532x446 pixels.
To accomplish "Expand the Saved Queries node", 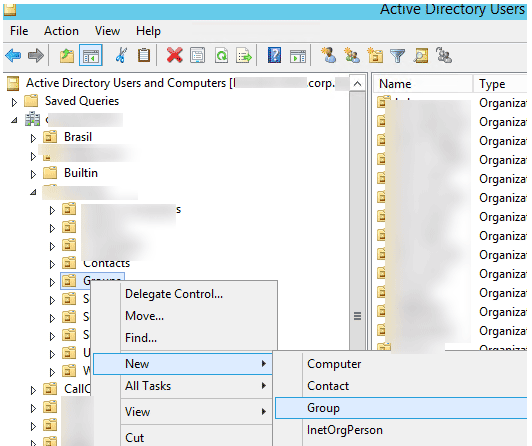I will coord(14,102).
